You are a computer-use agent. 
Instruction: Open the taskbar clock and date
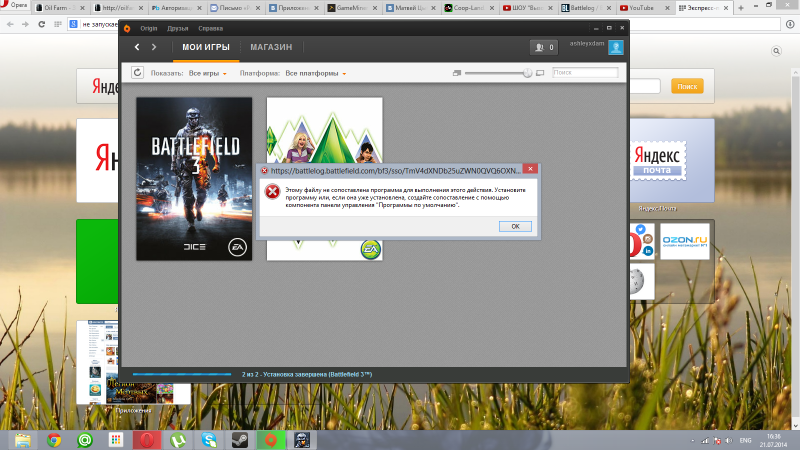(773, 440)
